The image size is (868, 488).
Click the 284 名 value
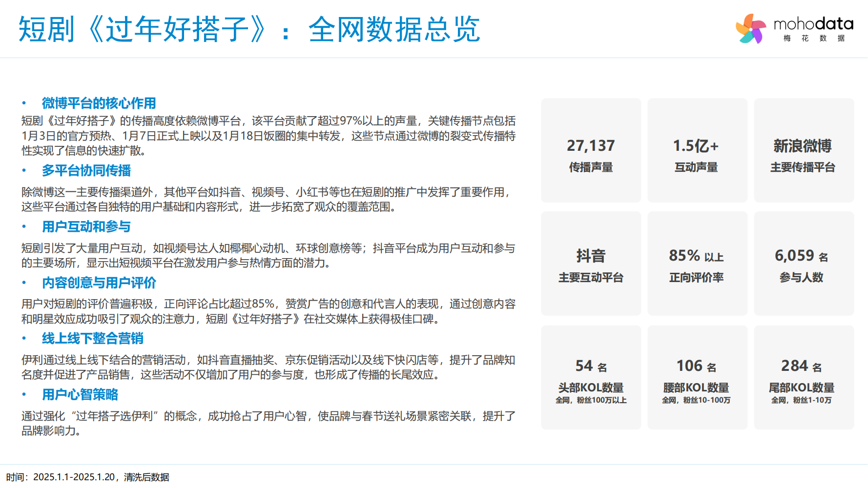click(801, 366)
